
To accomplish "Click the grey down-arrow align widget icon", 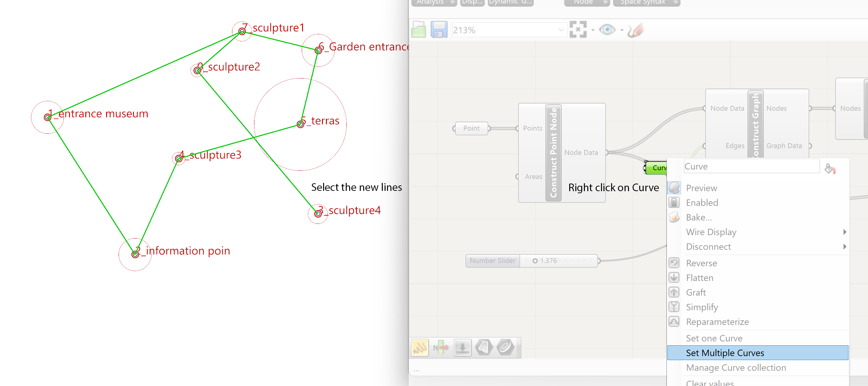I will click(462, 348).
